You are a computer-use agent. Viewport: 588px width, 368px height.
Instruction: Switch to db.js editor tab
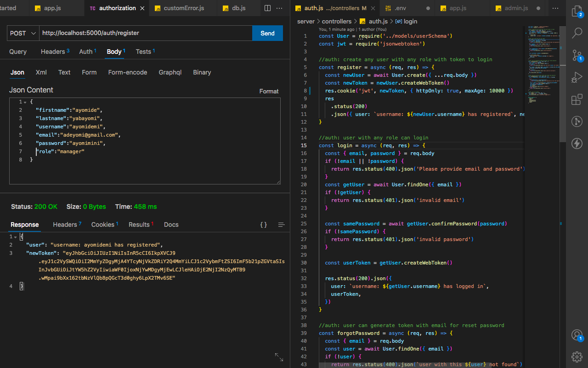[238, 8]
